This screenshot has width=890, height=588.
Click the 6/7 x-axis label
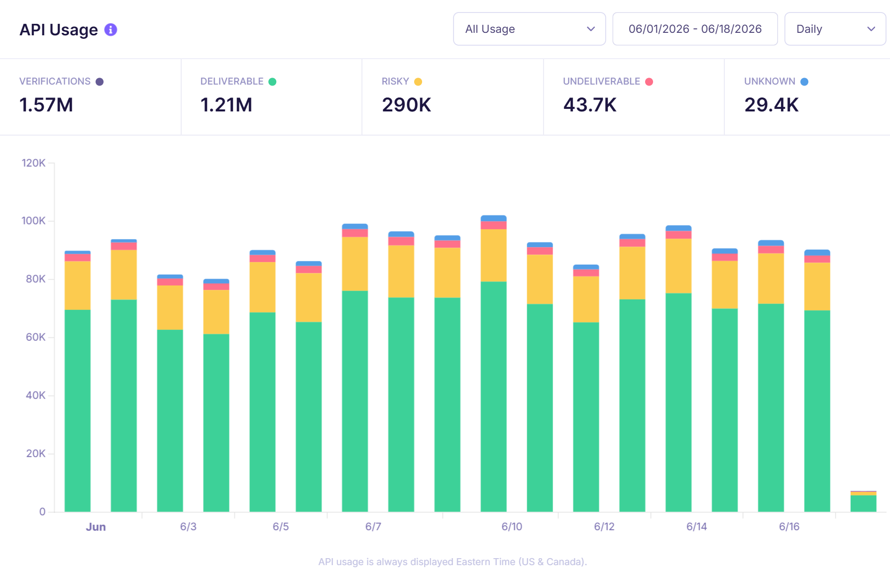click(x=373, y=527)
